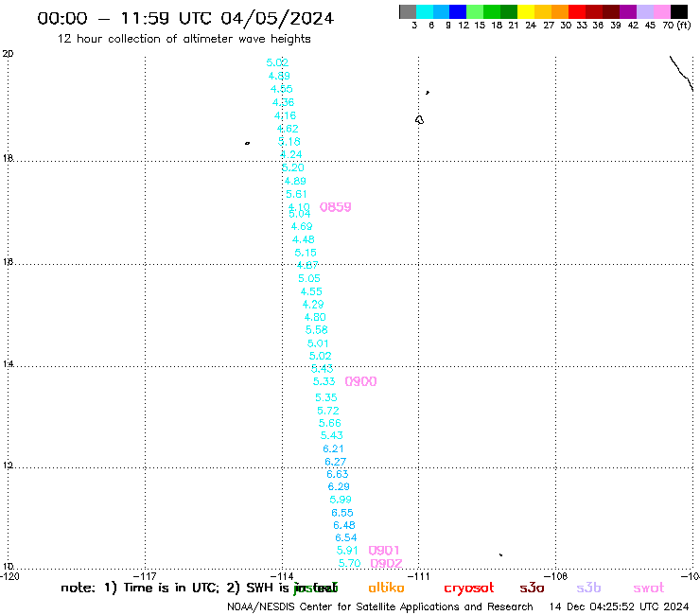Click the time label 0900
Screen dimensions: 700x615
tap(360, 381)
